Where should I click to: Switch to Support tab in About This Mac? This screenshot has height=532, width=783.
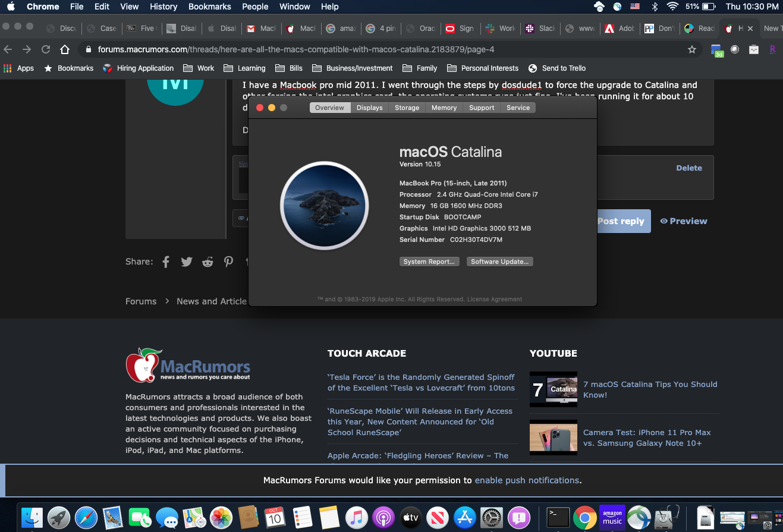[x=482, y=108]
